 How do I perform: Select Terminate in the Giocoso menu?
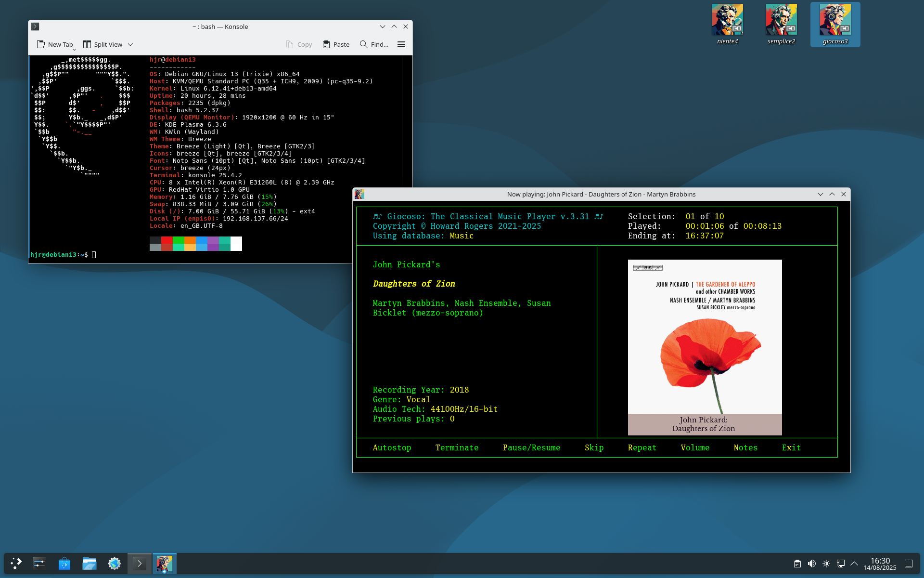457,447
